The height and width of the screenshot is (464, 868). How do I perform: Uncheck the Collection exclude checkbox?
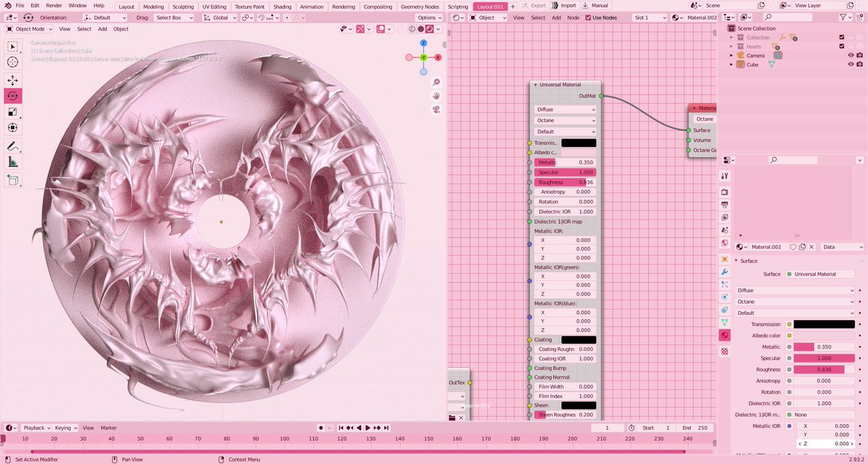842,37
